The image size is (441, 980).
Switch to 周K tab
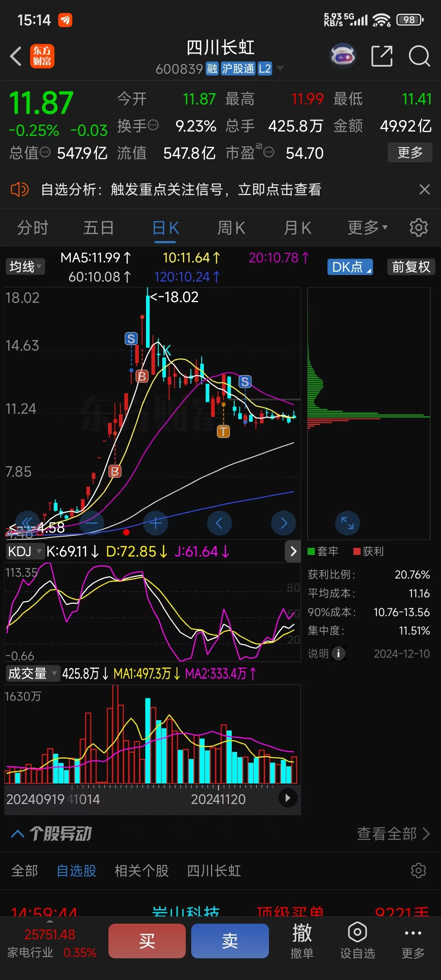(x=231, y=228)
